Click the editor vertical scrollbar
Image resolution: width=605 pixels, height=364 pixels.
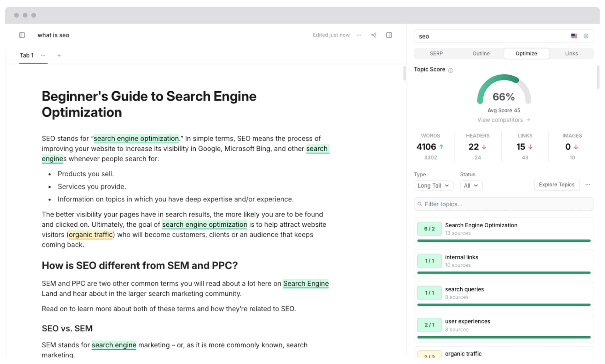coord(405,73)
